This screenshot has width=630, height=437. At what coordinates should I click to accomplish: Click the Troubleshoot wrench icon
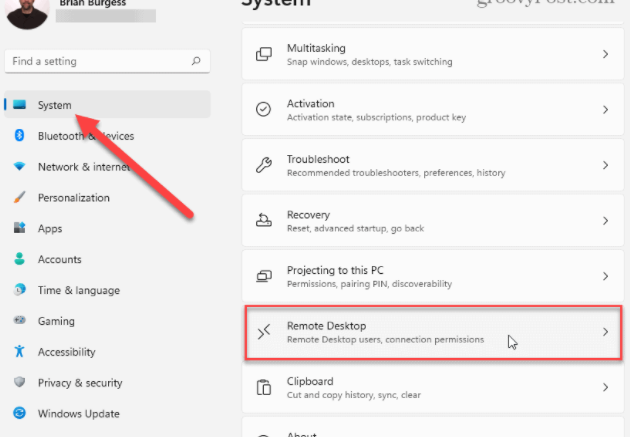(264, 165)
